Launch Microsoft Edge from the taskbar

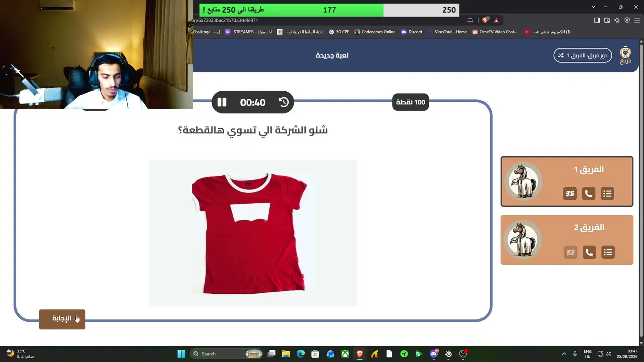301,354
